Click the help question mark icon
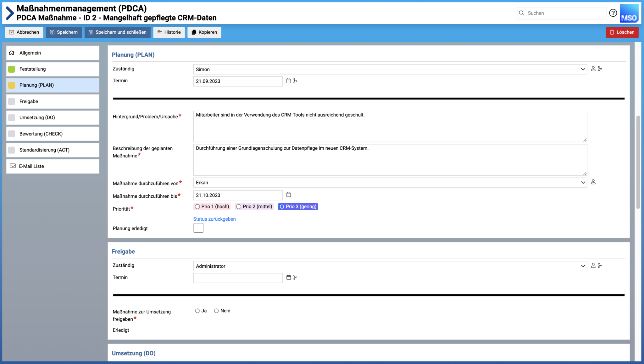This screenshot has height=364, width=644. 613,13
